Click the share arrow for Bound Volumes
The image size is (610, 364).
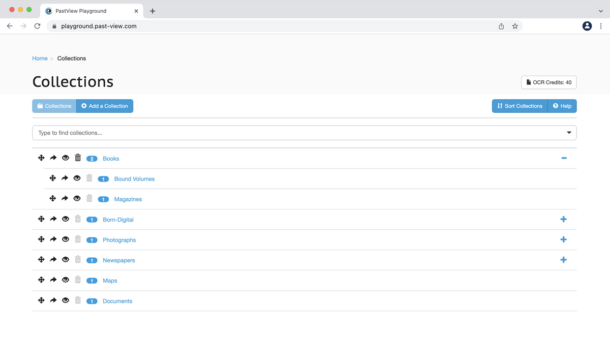tap(65, 178)
